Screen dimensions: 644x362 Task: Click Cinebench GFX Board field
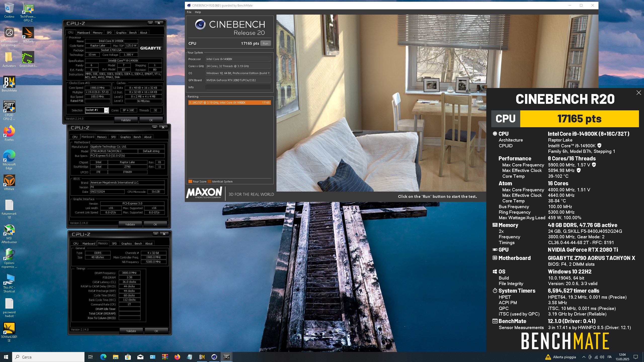click(x=238, y=80)
